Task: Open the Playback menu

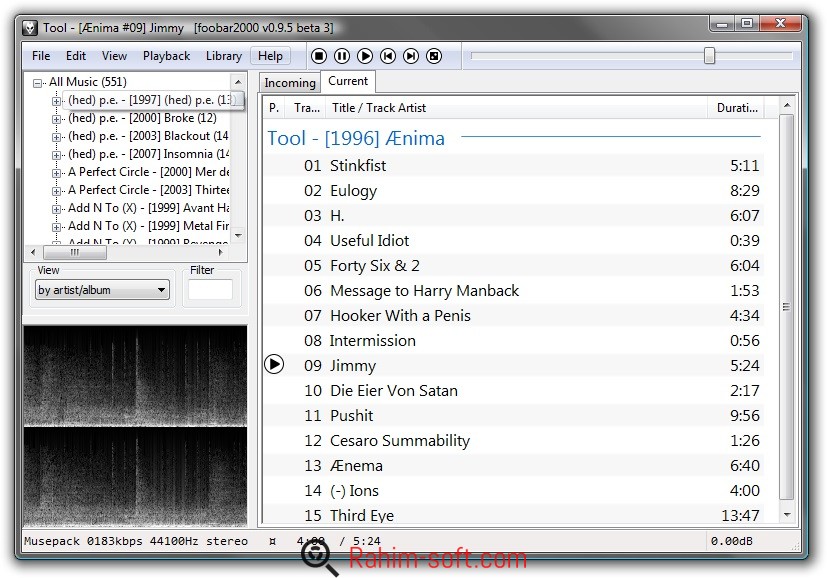Action: tap(166, 56)
